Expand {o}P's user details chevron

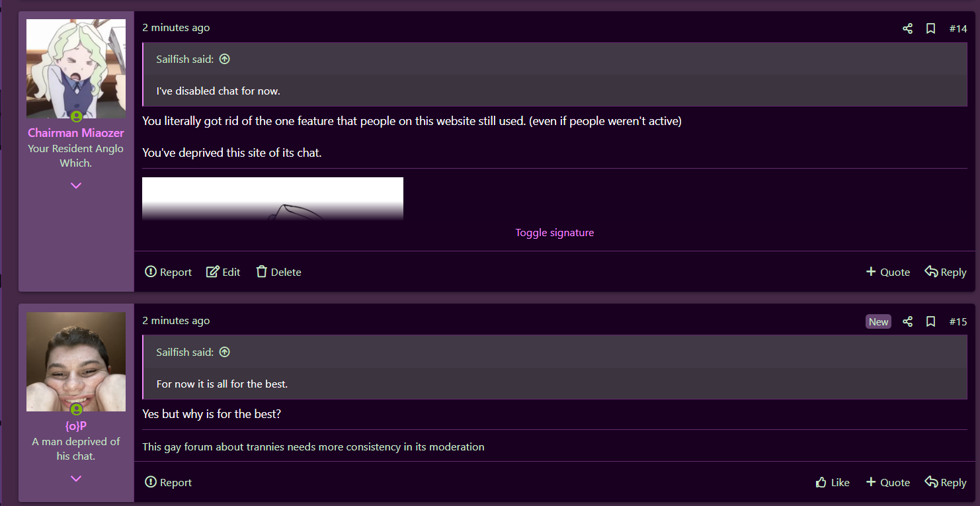click(x=76, y=478)
